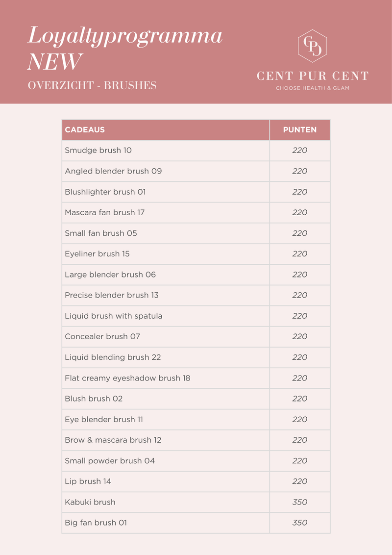Click the 350 points for Kabuki brush
This screenshot has height=555, width=392.
click(x=300, y=502)
